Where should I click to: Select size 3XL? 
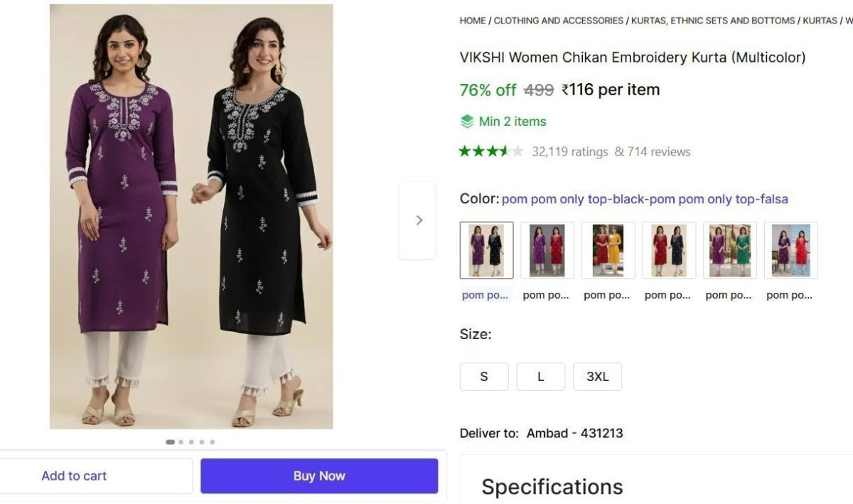coord(598,377)
